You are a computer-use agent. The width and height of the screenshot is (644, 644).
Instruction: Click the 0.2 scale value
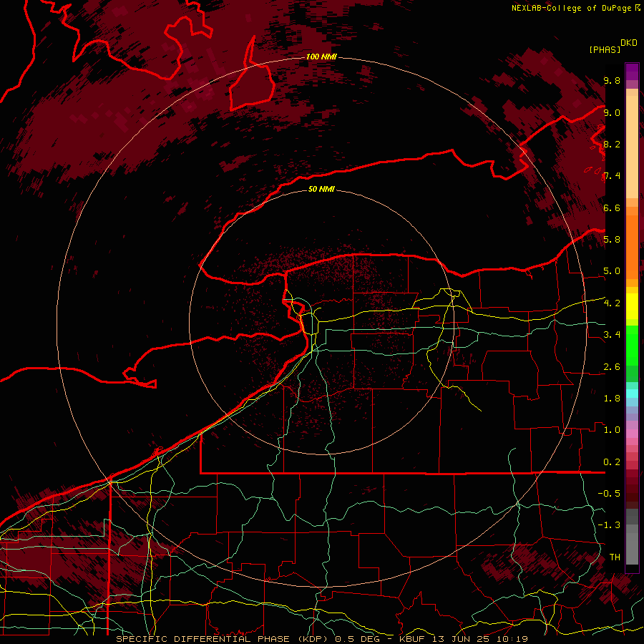(x=612, y=462)
